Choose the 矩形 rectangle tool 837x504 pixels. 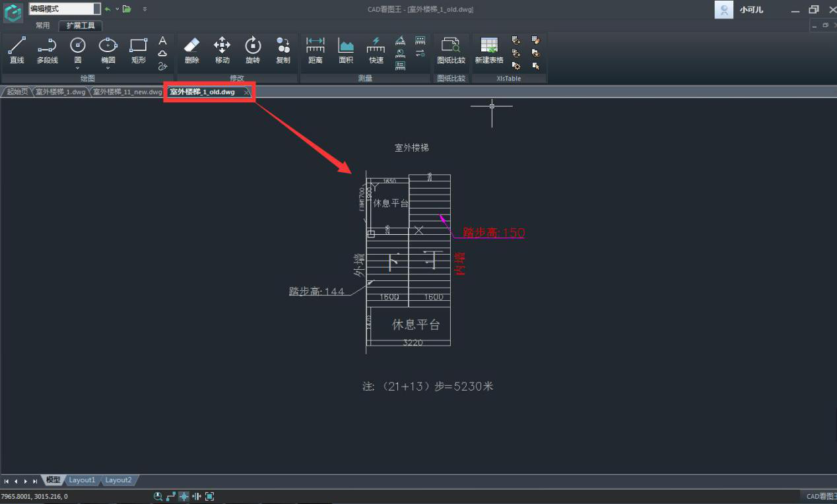[138, 51]
